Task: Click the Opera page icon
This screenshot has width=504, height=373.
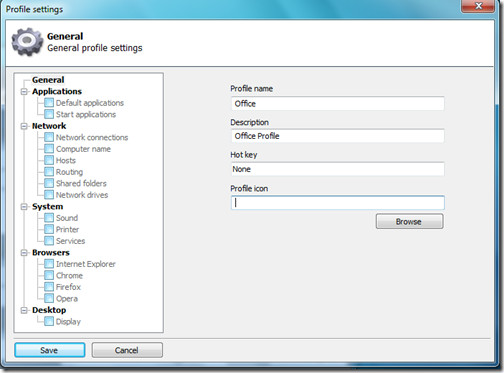Action: pyautogui.click(x=49, y=298)
